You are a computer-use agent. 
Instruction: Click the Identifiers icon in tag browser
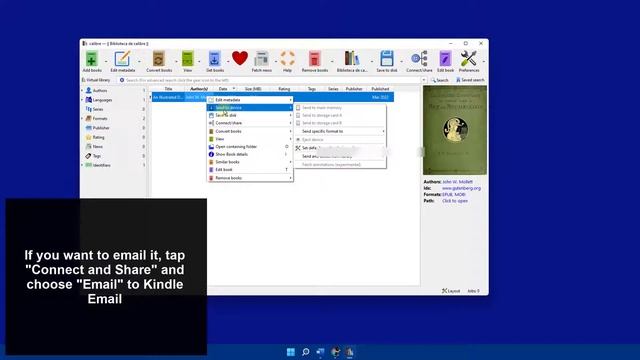point(89,165)
